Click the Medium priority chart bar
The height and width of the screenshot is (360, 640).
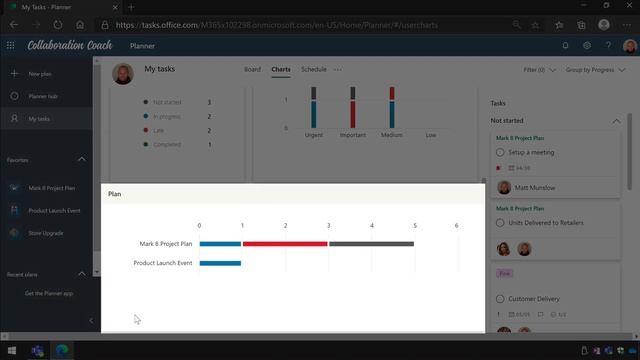click(392, 108)
